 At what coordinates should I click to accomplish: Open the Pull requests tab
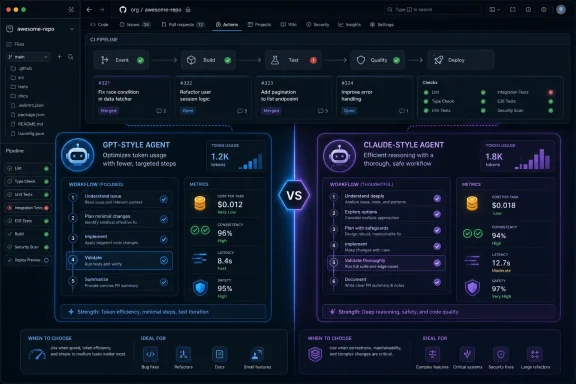tap(183, 25)
